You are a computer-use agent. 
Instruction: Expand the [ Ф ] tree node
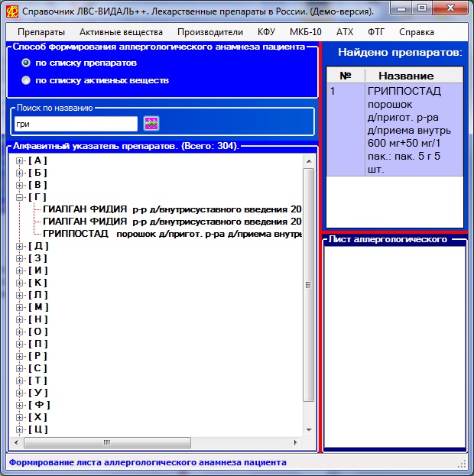coord(19,405)
